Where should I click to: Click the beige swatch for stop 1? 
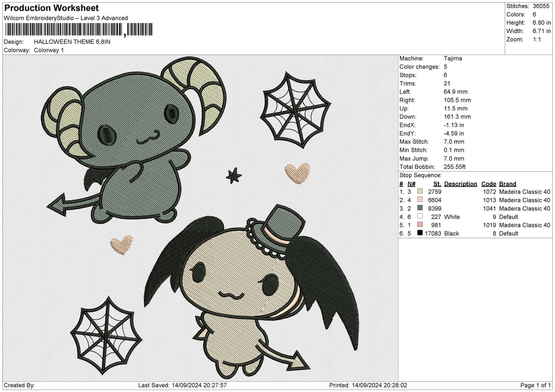point(419,192)
